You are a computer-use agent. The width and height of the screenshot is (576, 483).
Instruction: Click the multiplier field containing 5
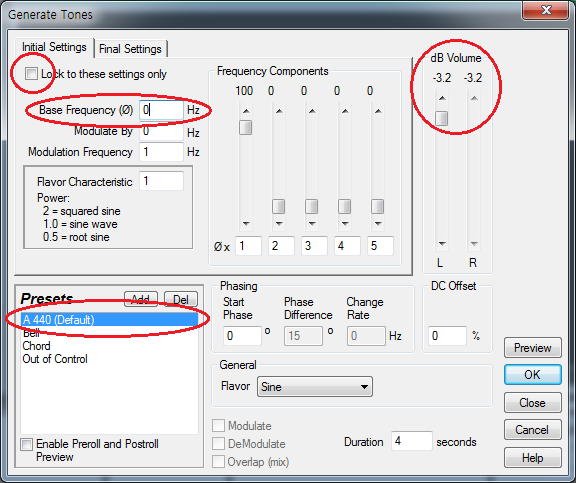point(380,246)
